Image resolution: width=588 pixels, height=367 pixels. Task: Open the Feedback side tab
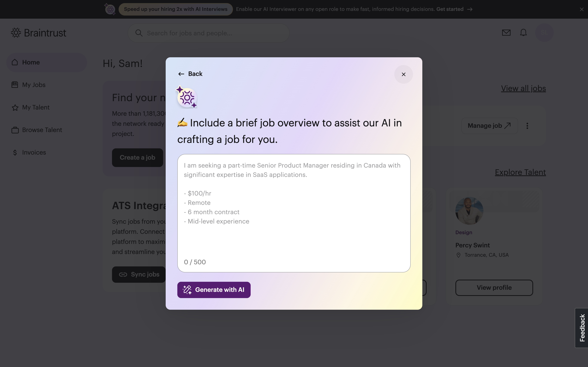582,328
